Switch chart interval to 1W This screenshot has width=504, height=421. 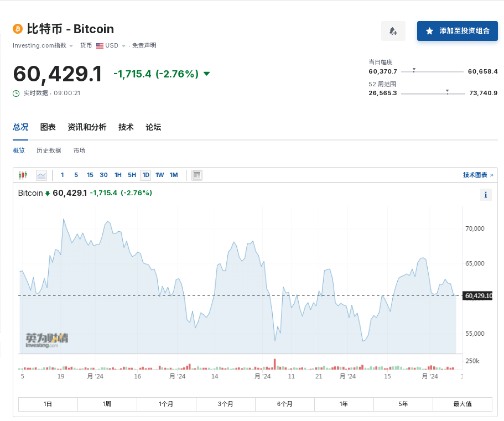159,175
